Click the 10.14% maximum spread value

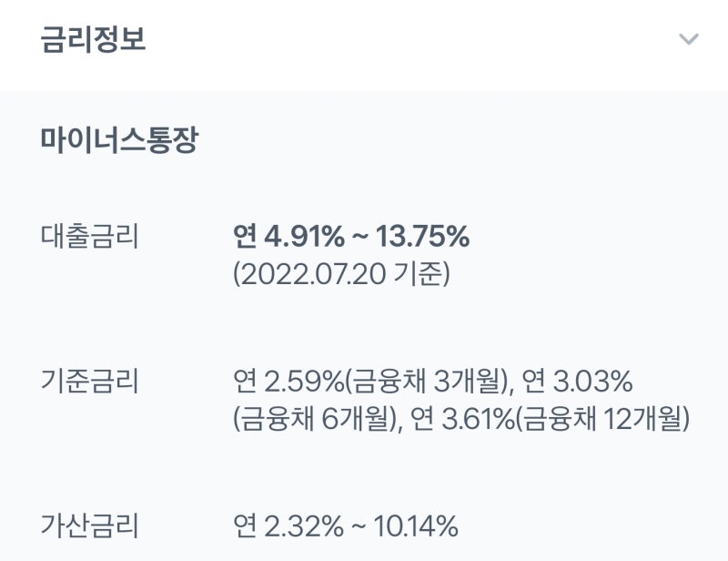(x=416, y=526)
